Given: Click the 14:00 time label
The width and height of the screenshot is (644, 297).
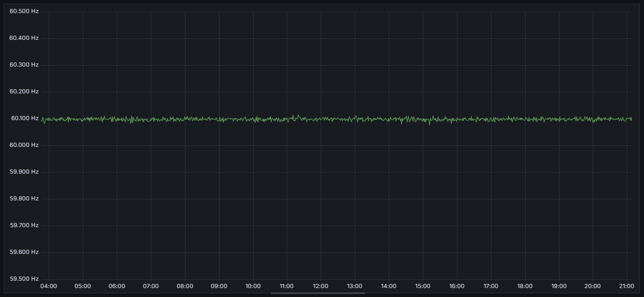Looking at the screenshot, I should [x=389, y=286].
